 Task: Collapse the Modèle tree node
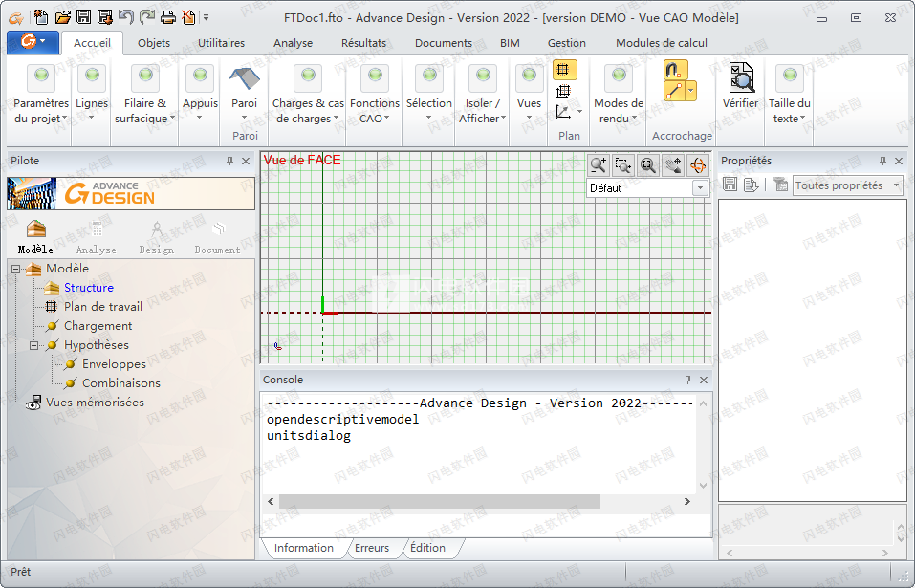click(x=15, y=269)
